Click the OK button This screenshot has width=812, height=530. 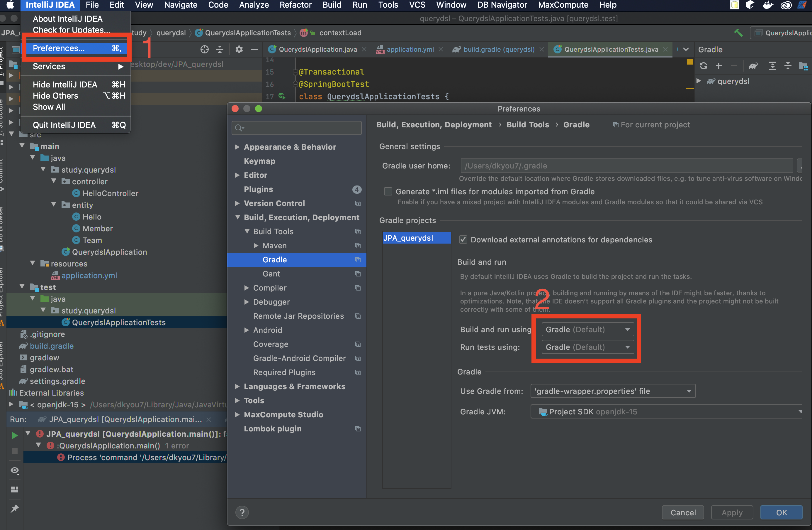click(x=781, y=512)
